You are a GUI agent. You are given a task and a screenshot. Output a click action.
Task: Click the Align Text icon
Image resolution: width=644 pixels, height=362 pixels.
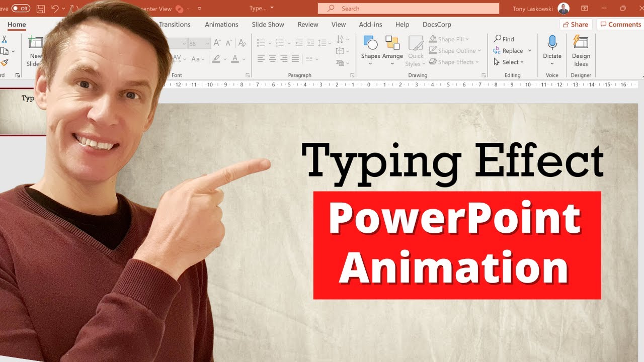(340, 51)
